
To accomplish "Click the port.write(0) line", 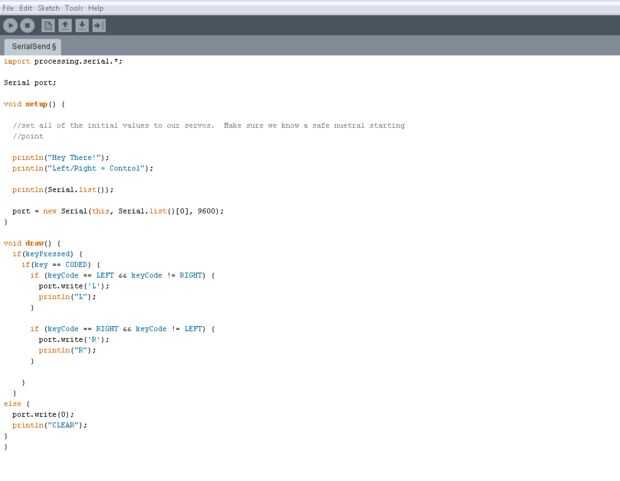I will click(x=43, y=414).
